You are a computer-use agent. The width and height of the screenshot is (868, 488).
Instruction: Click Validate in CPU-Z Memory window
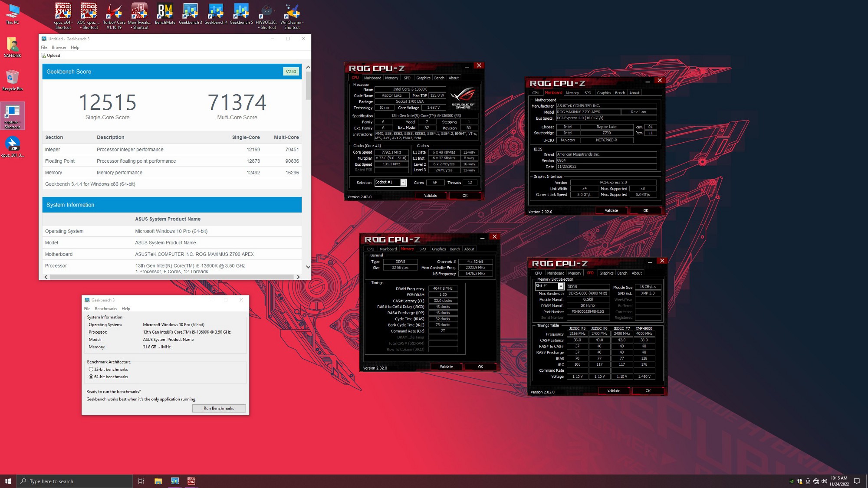pos(446,367)
